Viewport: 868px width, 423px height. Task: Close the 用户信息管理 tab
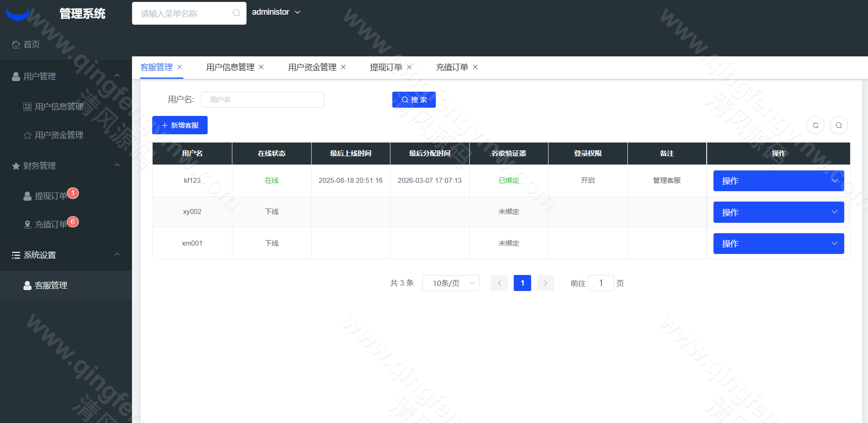tap(261, 67)
